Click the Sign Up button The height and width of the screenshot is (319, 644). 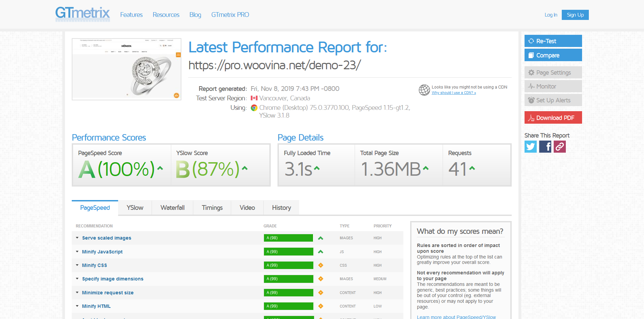[x=575, y=15]
